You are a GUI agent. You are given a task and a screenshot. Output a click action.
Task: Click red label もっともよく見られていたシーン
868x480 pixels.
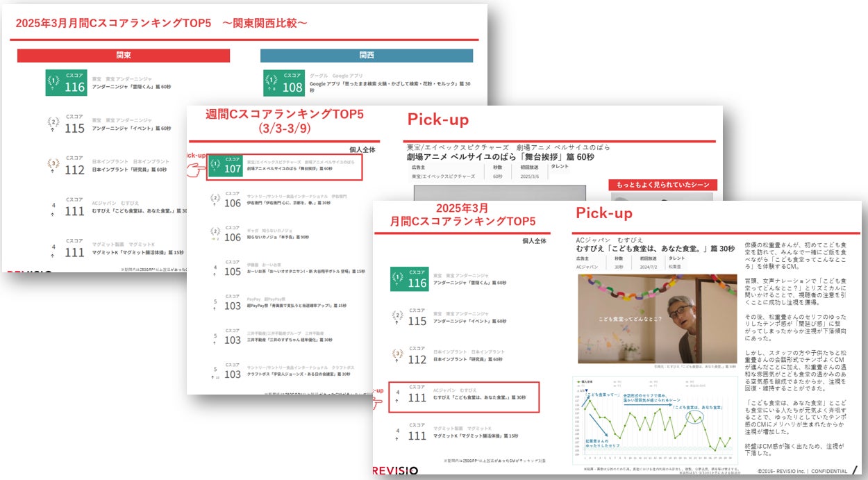point(662,185)
